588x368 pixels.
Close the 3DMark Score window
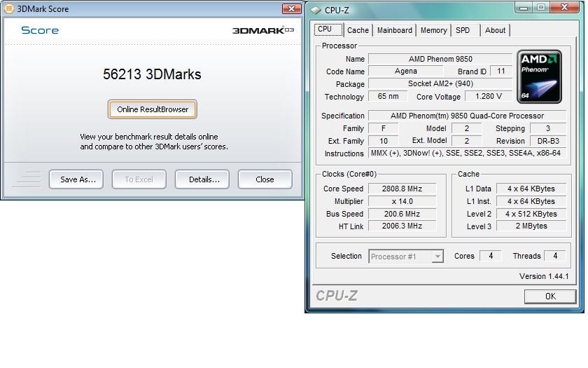[291, 8]
